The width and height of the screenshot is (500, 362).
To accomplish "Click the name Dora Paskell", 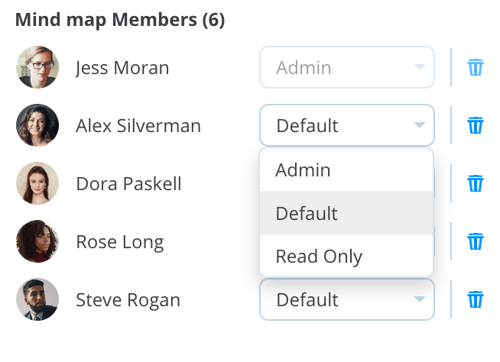I will (x=129, y=184).
